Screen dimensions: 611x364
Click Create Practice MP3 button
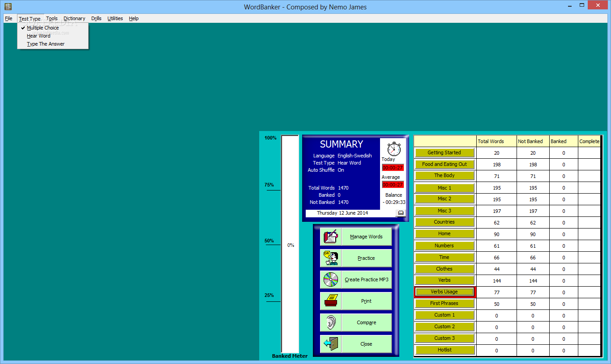click(366, 279)
